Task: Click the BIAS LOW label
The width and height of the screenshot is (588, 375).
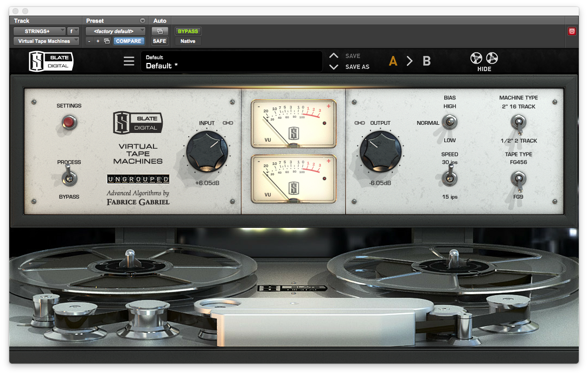Action: pyautogui.click(x=450, y=140)
